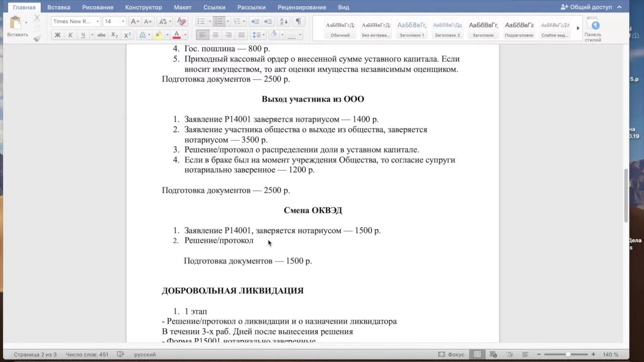Click the borders icon
Screen dimensions: 644x362
[291, 35]
